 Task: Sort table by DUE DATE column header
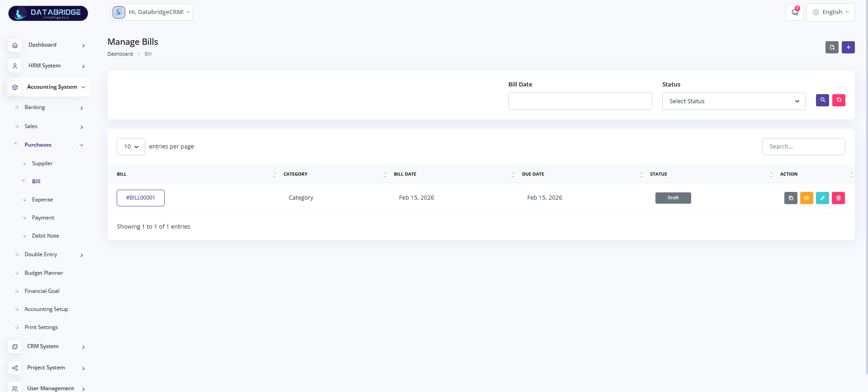click(x=582, y=174)
